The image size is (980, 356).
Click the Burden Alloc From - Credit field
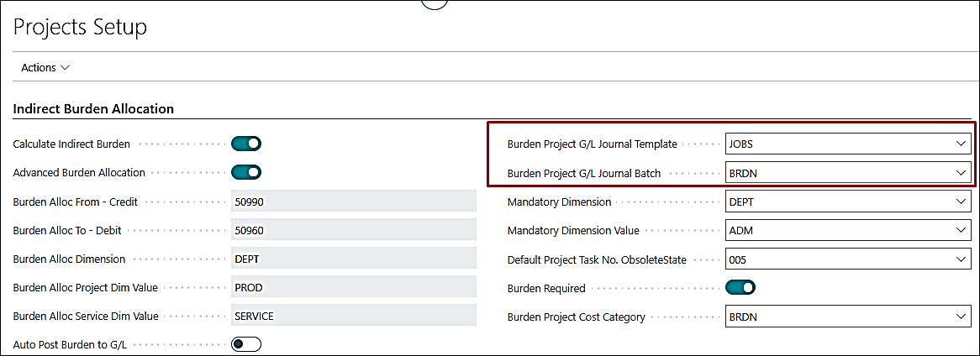(353, 202)
